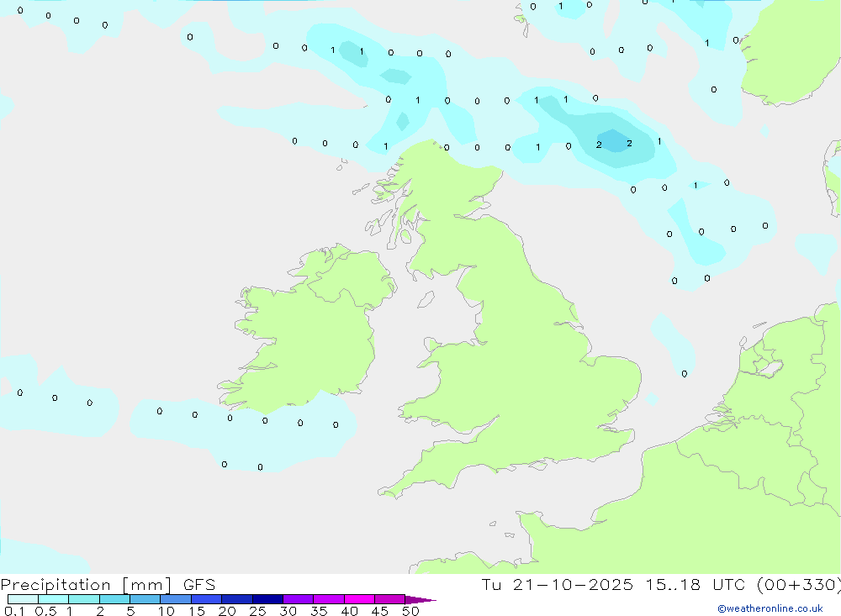Screen dimensions: 841x616
Task: Click the 'Precipitation [mm]' title text
Action: (86, 585)
